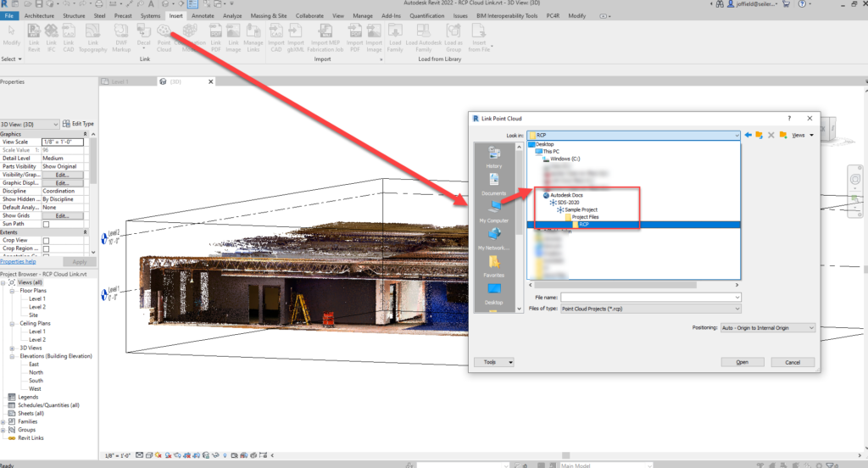Image resolution: width=868 pixels, height=468 pixels.
Task: Collapse the Floor Plans tree node
Action: coord(12,291)
